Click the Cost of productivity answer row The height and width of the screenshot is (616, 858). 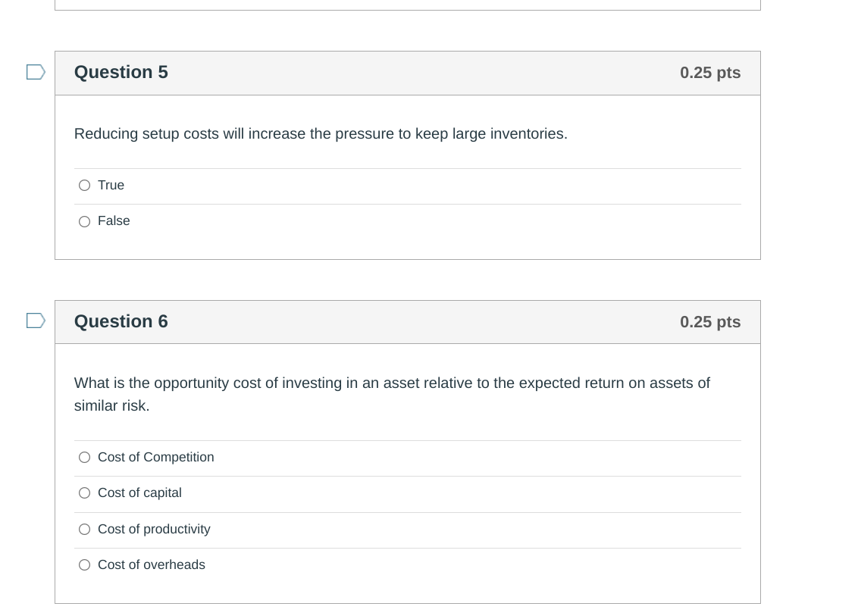[x=379, y=530]
